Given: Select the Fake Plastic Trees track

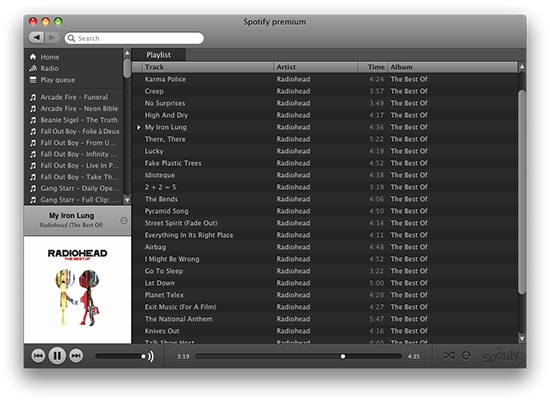Looking at the screenshot, I should click(325, 163).
